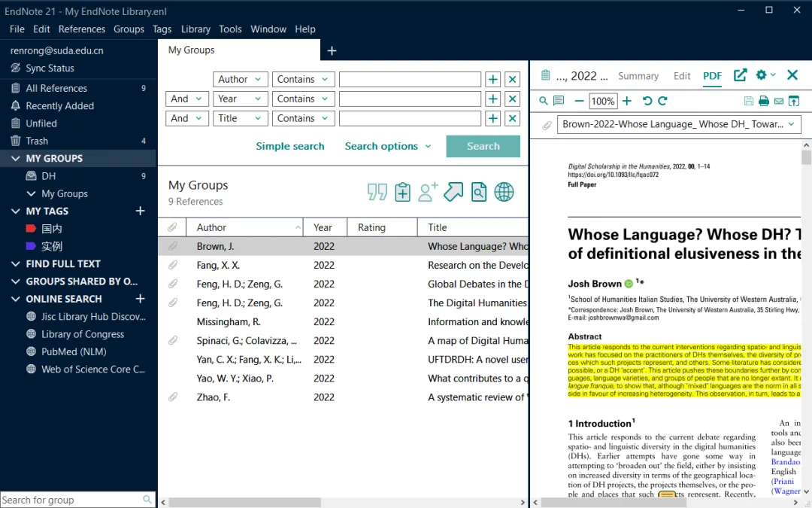Viewport: 812px width, 508px height.
Task: Click the Export references arrow icon
Action: [453, 192]
